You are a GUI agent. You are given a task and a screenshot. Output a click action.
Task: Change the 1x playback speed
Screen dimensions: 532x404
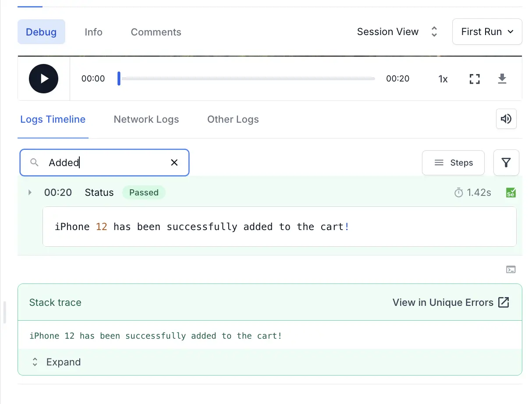click(443, 79)
